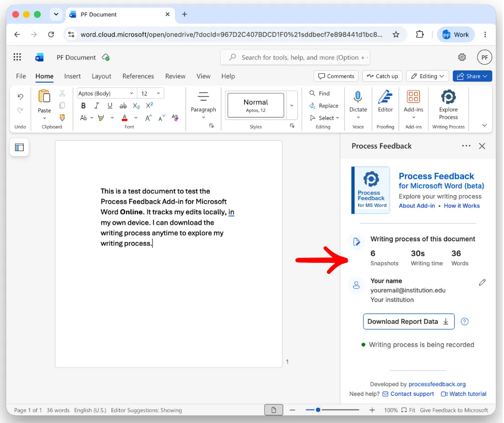The image size is (504, 423).
Task: Toggle Superscript formatting
Action: (149, 106)
